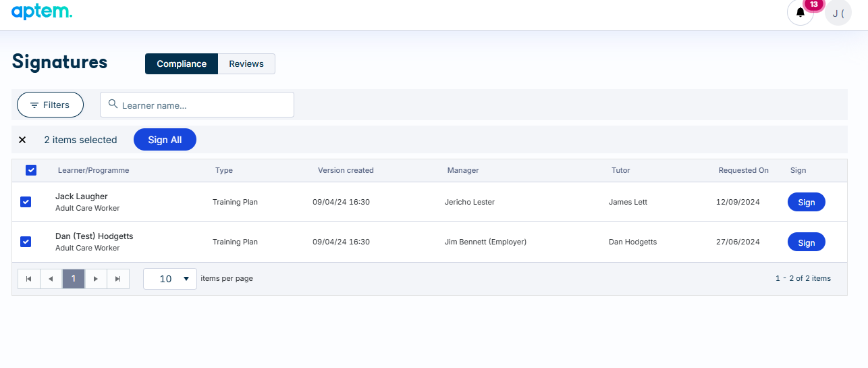Sort by the Tutor column header

pyautogui.click(x=621, y=170)
